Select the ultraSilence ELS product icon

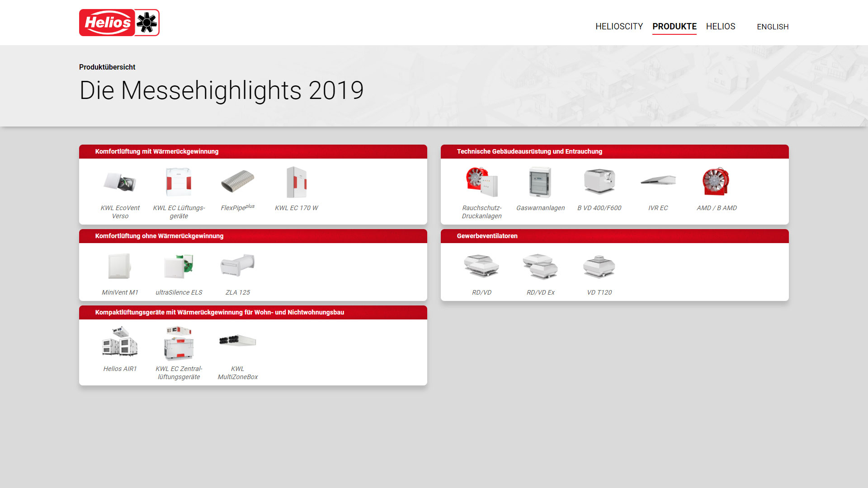click(179, 267)
